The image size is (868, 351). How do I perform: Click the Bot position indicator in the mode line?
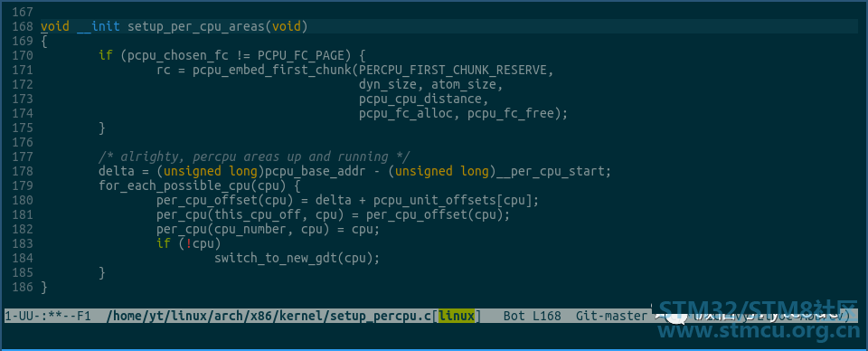point(514,316)
